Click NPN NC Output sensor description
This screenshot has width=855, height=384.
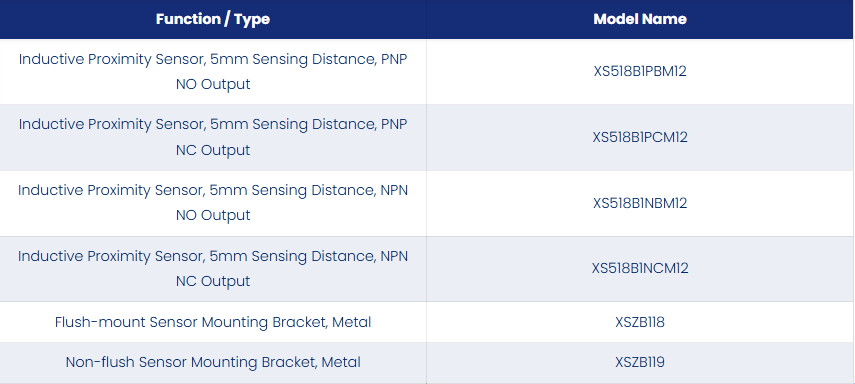point(213,268)
